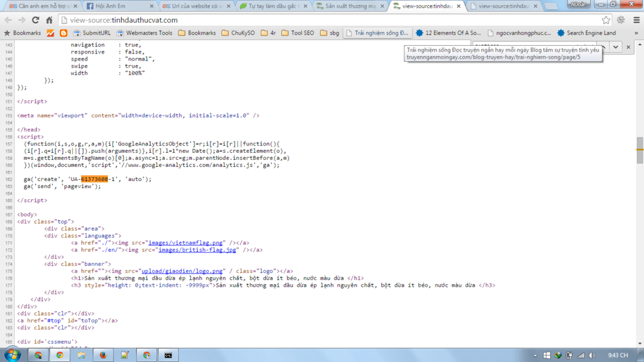
Task: Open the 9:43 CH taskbar clock
Action: coord(618,356)
